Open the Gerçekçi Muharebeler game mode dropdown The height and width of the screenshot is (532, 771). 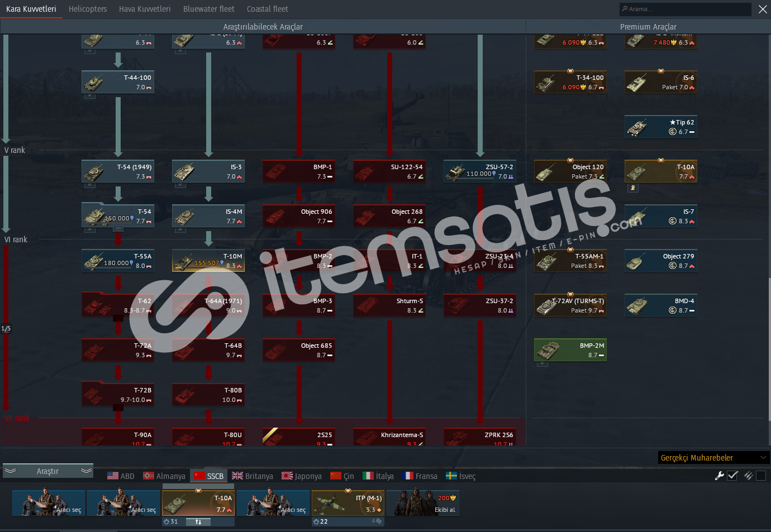pyautogui.click(x=714, y=458)
